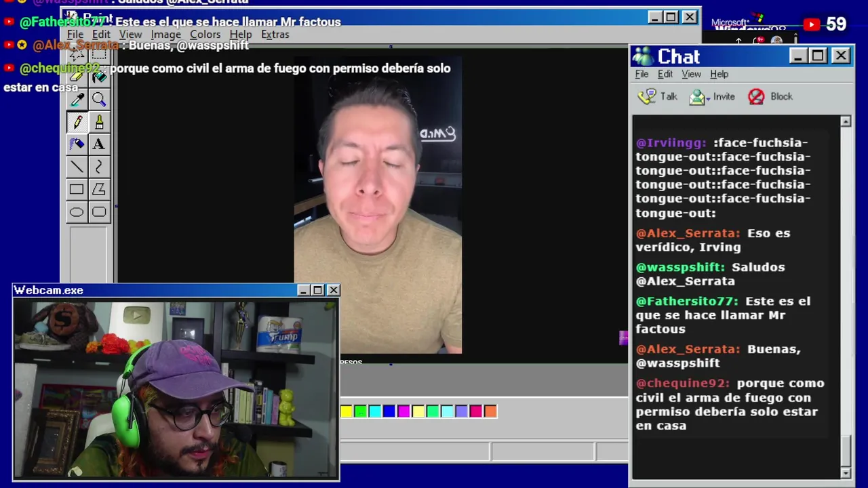Open the dropdown arrow beside Invite
The width and height of the screenshot is (868, 488).
(708, 98)
